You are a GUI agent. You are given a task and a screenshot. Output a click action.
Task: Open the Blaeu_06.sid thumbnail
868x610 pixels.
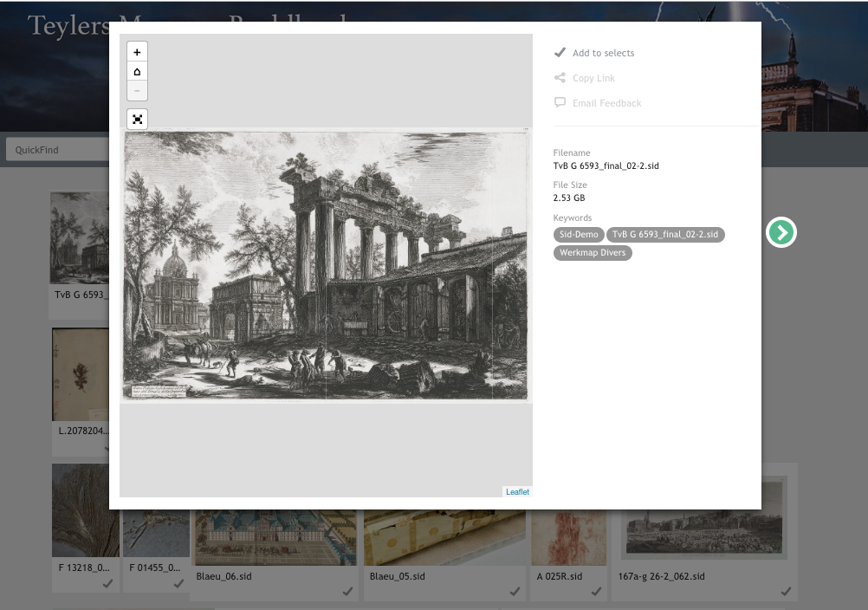[x=275, y=537]
